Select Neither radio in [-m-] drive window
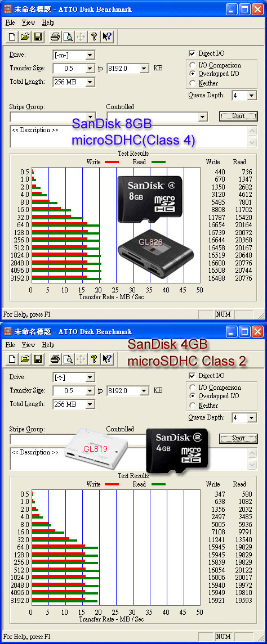Screen dimensions: 267x644 [192, 83]
